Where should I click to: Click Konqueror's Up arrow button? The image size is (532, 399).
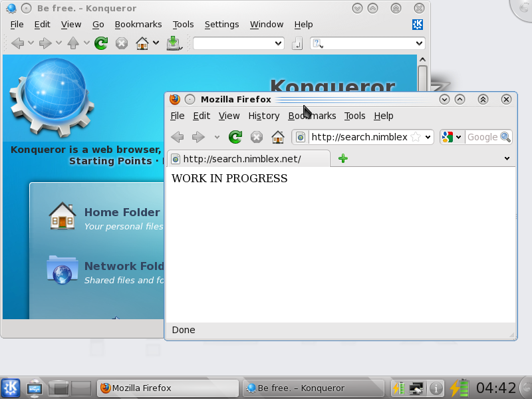click(x=73, y=43)
